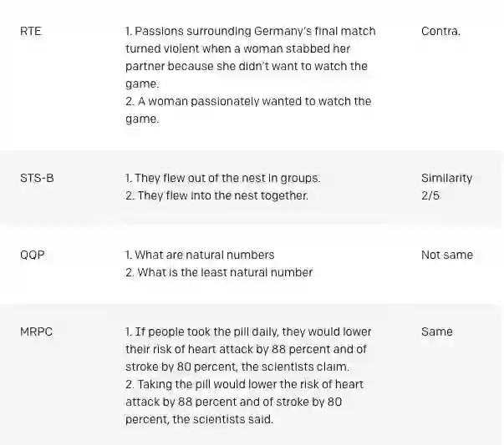
Task: Select 'If people took the pill daily' sentence
Action: tap(247, 349)
